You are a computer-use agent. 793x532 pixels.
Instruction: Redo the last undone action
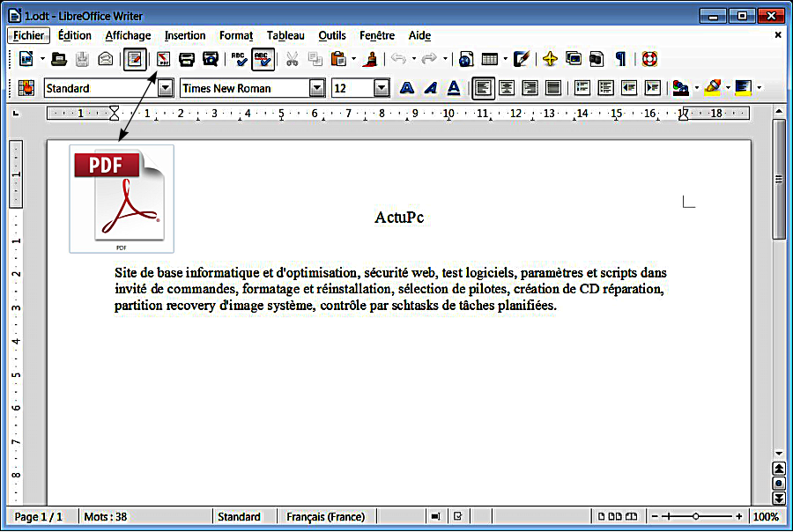point(429,59)
